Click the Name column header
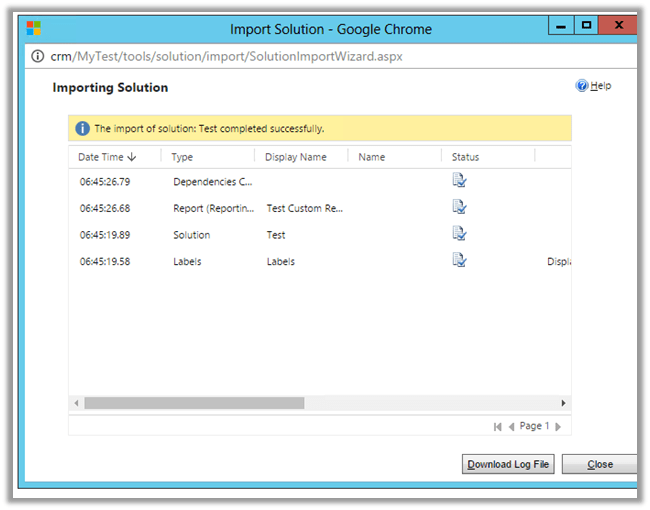650x510 pixels. coord(371,157)
